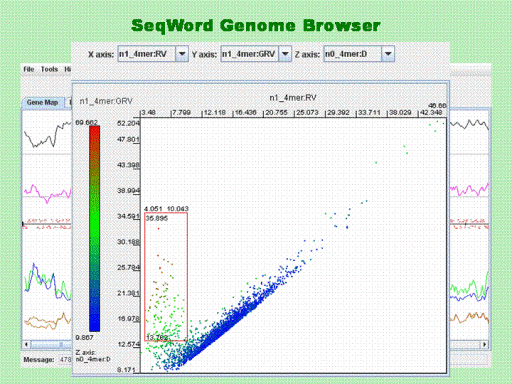Click the n1_4mer:RV X axis combo box
Screen dimensions: 512x384
153,54
